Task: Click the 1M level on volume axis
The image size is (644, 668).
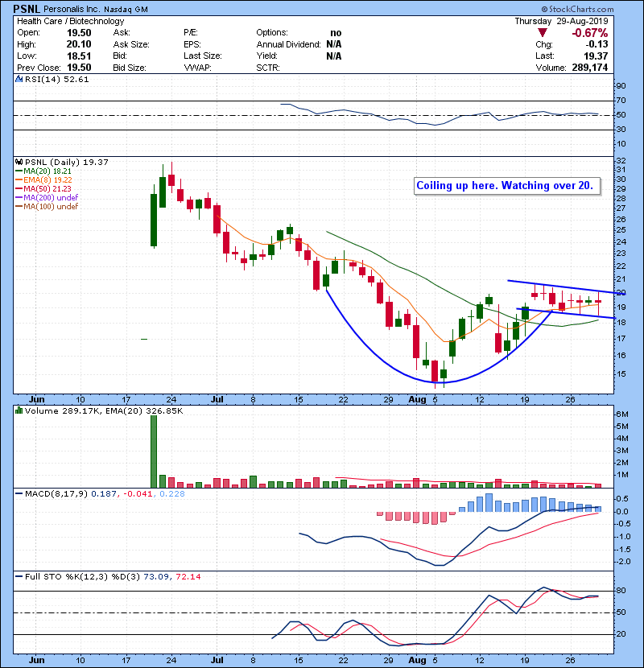Action: pos(621,475)
